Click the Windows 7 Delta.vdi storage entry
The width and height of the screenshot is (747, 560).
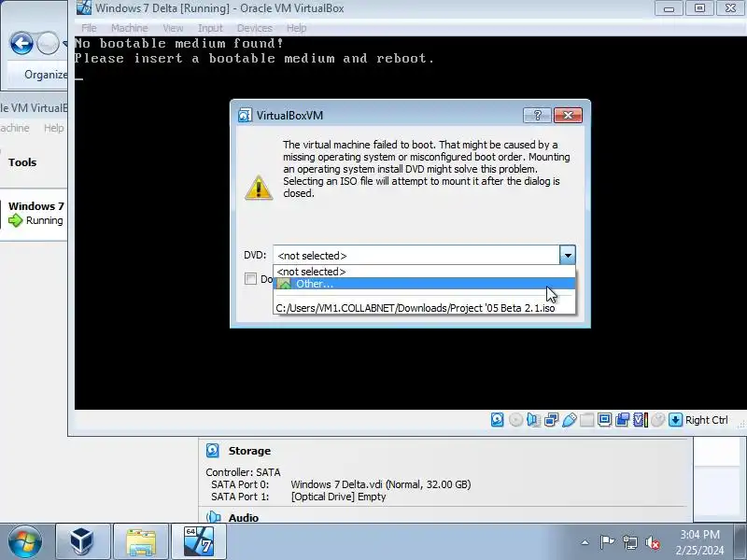(381, 484)
